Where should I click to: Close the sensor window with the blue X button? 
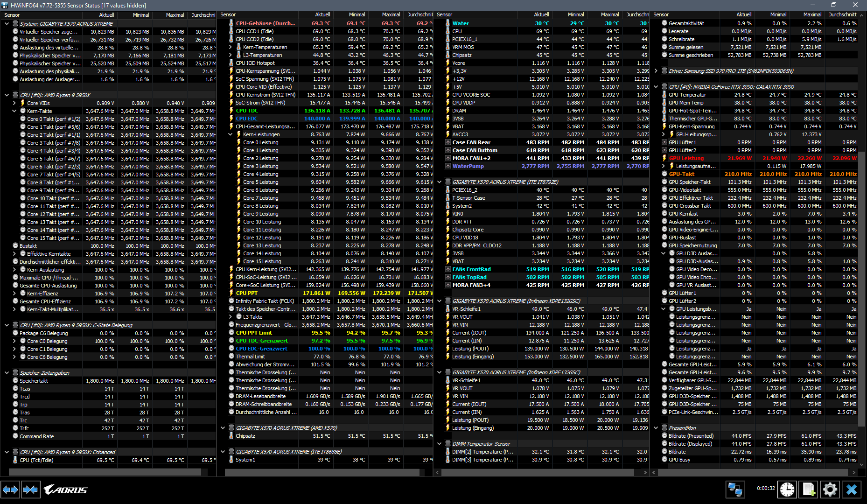pos(852,489)
